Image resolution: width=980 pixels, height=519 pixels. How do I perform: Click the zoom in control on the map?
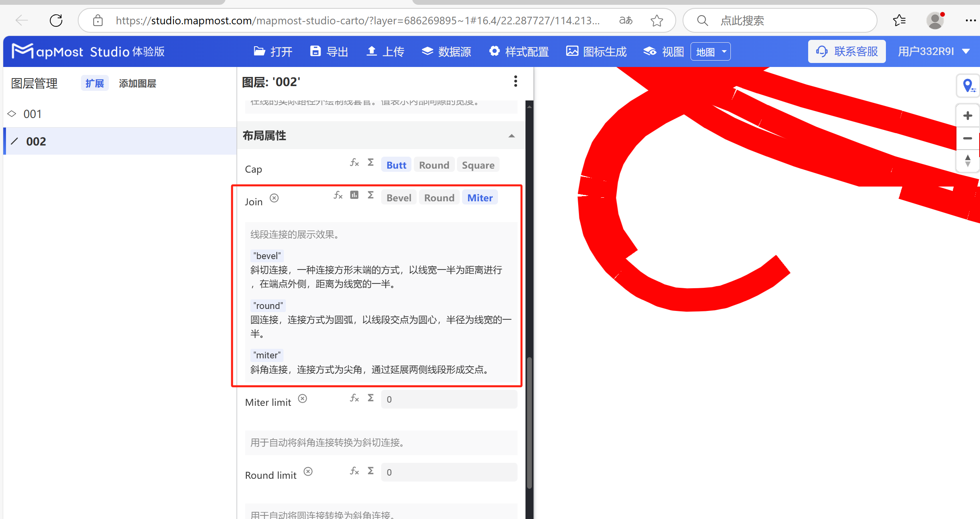point(967,115)
